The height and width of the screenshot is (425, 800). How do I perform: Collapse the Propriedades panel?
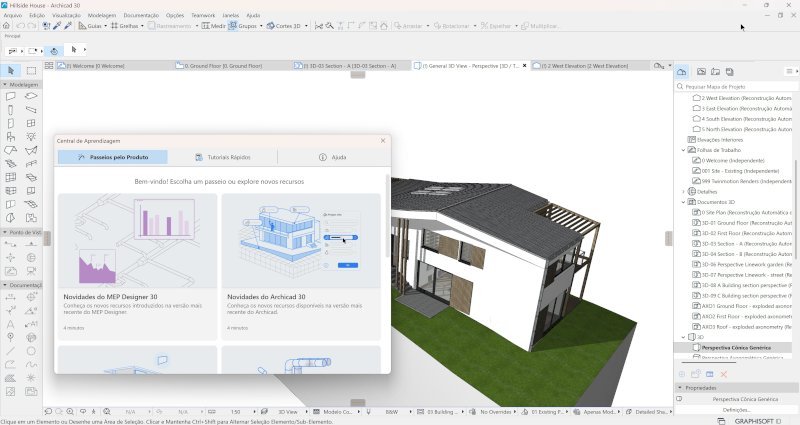[x=680, y=388]
